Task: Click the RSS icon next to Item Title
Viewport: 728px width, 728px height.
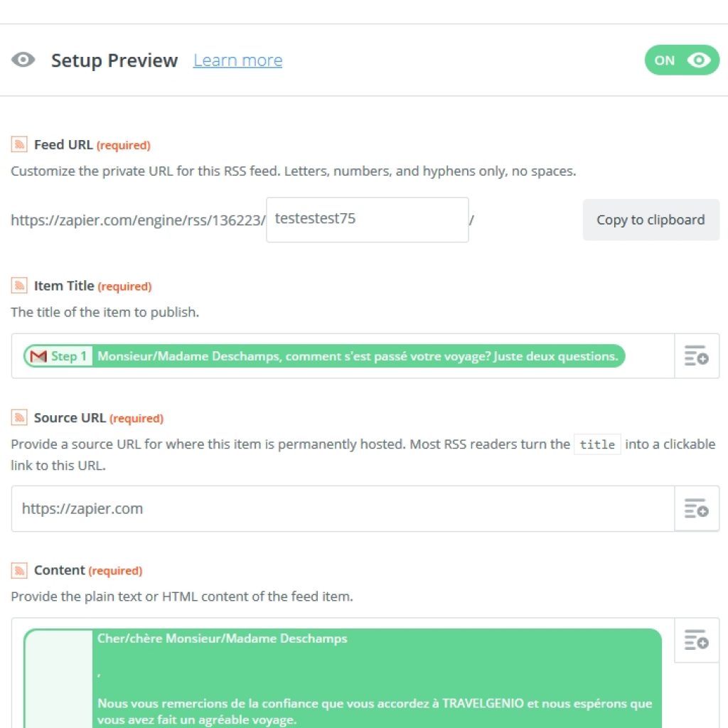Action: tap(19, 286)
